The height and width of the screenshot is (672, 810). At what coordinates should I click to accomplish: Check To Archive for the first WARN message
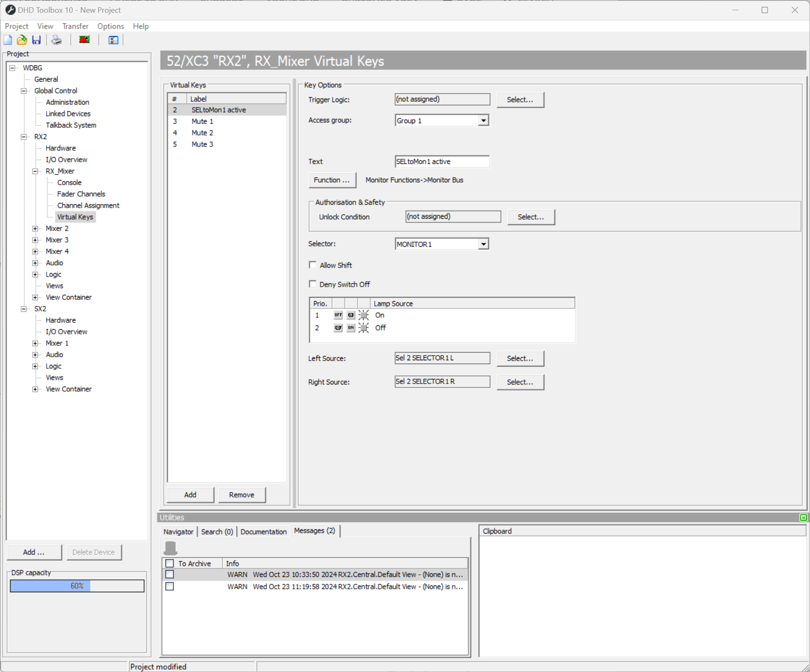(170, 574)
